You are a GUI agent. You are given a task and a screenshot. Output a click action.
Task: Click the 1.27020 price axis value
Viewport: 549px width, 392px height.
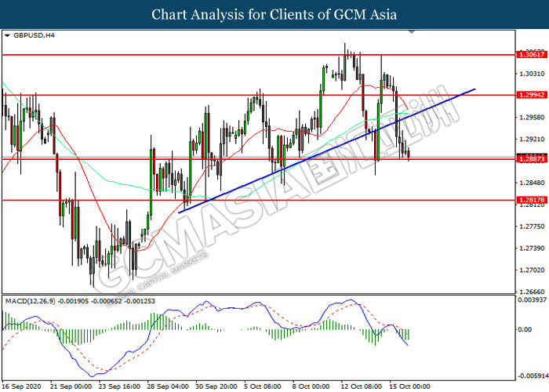tap(532, 270)
